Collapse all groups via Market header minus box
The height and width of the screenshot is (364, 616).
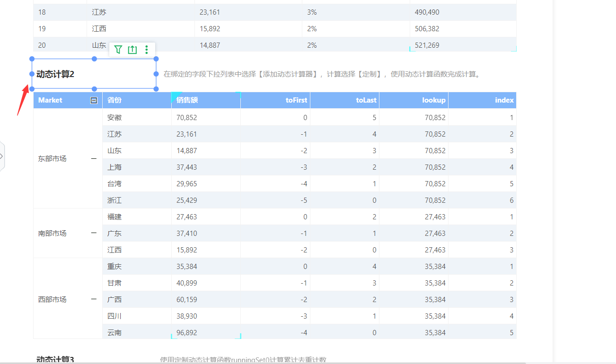click(x=94, y=100)
